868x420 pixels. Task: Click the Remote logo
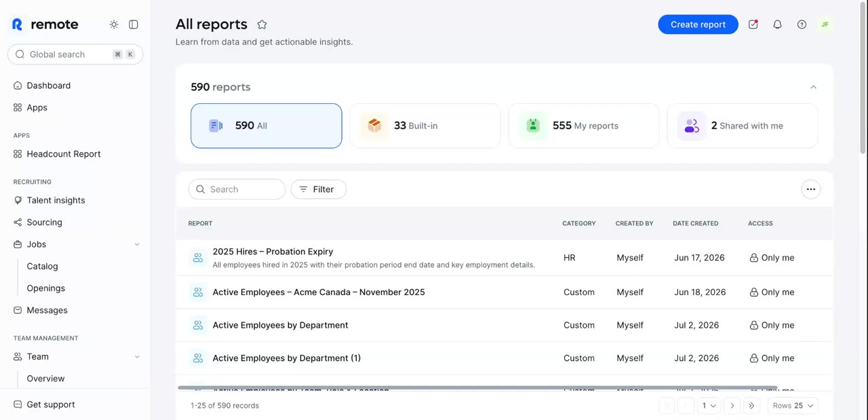(45, 24)
